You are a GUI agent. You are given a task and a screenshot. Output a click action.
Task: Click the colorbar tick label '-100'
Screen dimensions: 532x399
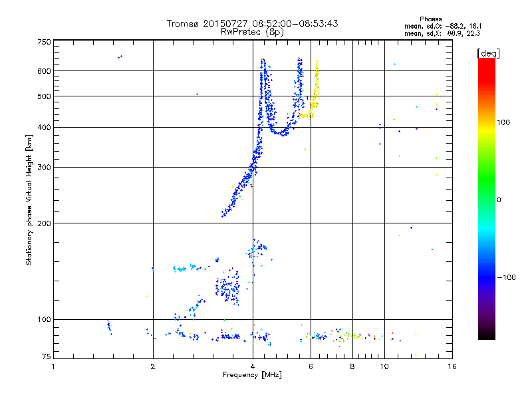506,277
